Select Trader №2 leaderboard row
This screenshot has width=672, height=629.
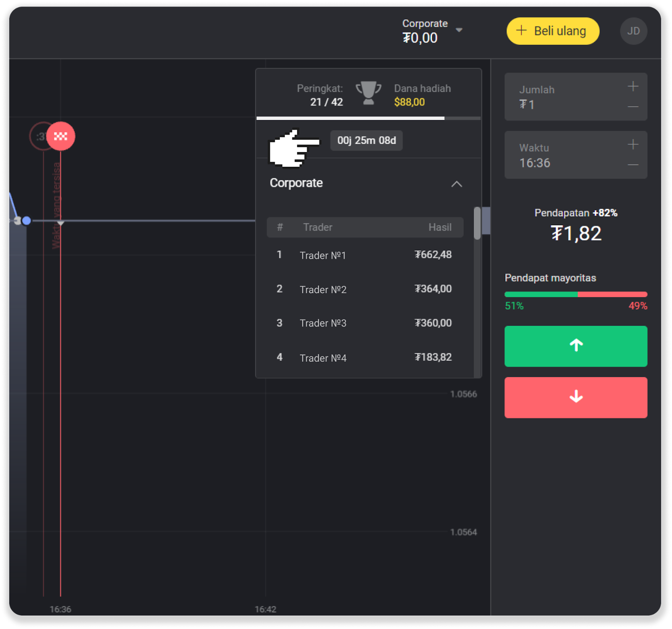365,289
